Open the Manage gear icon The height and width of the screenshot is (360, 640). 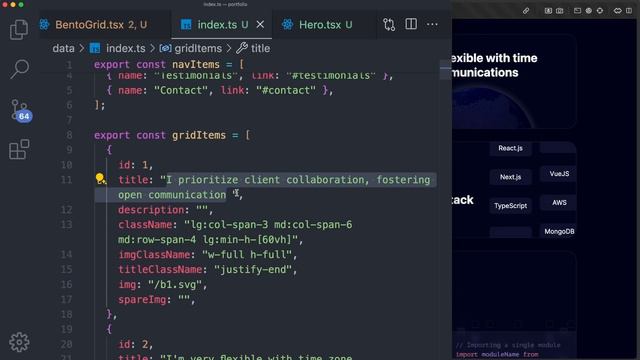point(19,342)
